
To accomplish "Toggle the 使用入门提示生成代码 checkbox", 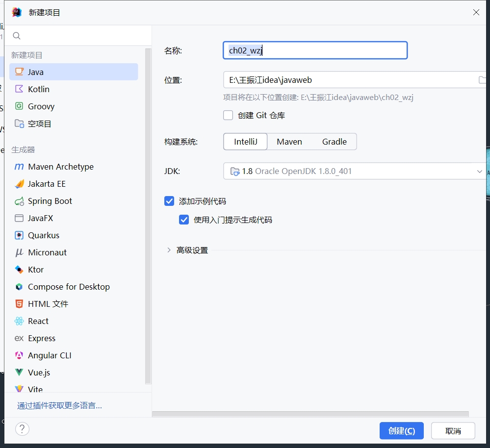I will tap(184, 220).
